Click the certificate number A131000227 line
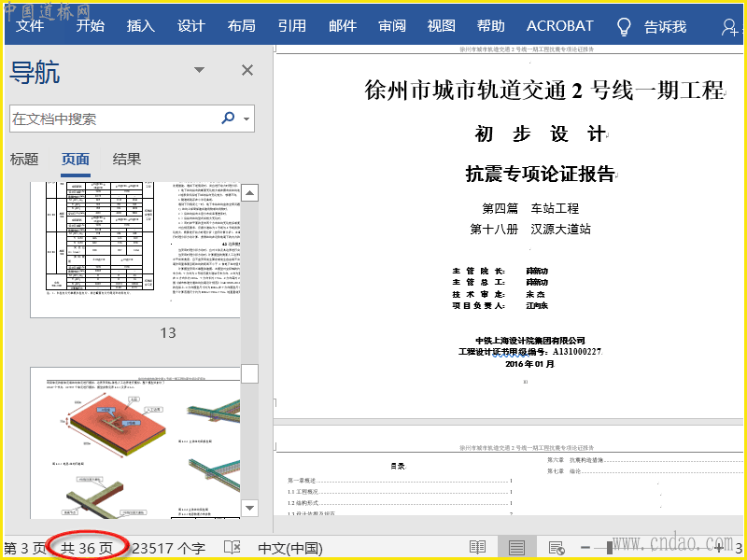This screenshot has height=560, width=747. [x=530, y=352]
